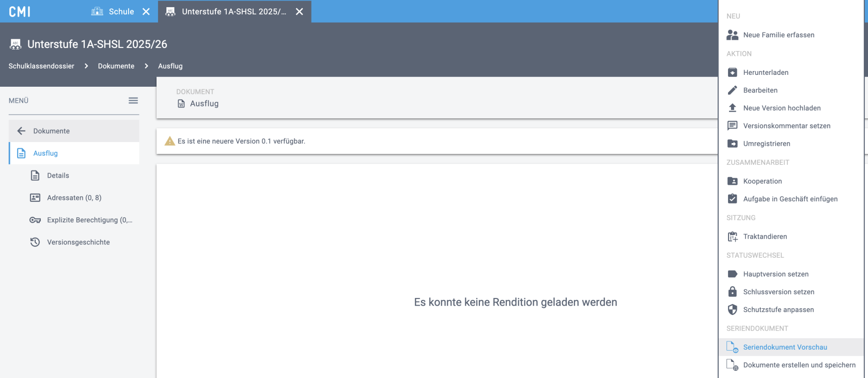
Task: Click the Schlussversion setzen lock icon
Action: 732,292
